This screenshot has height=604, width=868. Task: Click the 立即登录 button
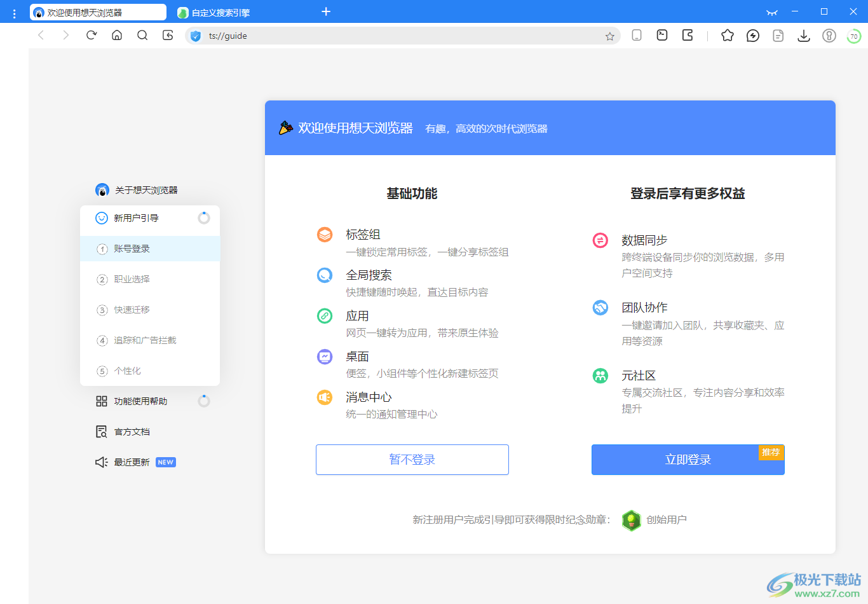click(688, 460)
